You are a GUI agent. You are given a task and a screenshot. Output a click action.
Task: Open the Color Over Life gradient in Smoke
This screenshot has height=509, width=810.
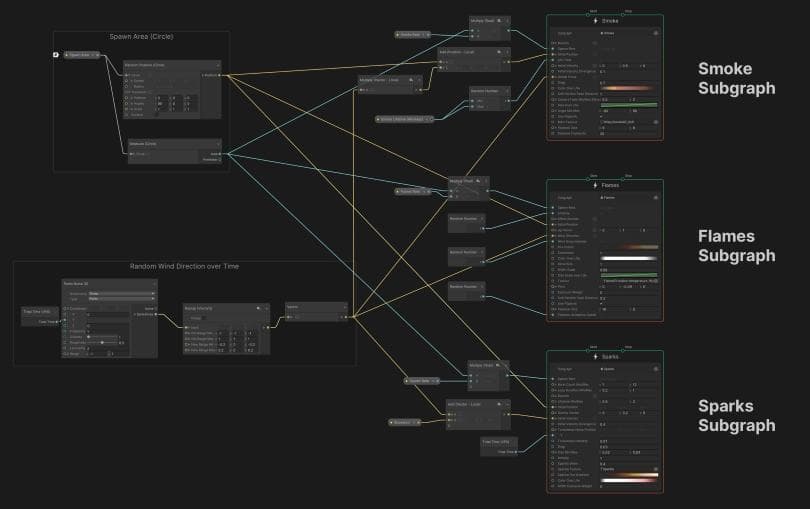(627, 88)
